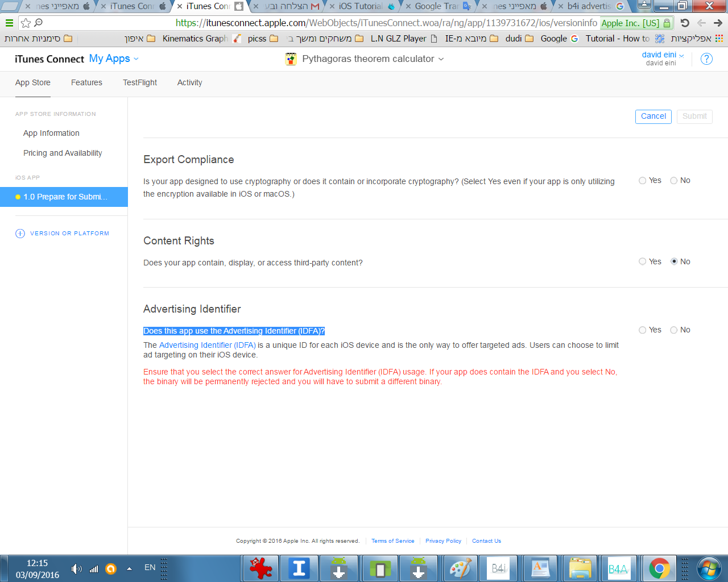Open the Chrome hamburger menu
The height and width of the screenshot is (582, 728).
click(9, 23)
